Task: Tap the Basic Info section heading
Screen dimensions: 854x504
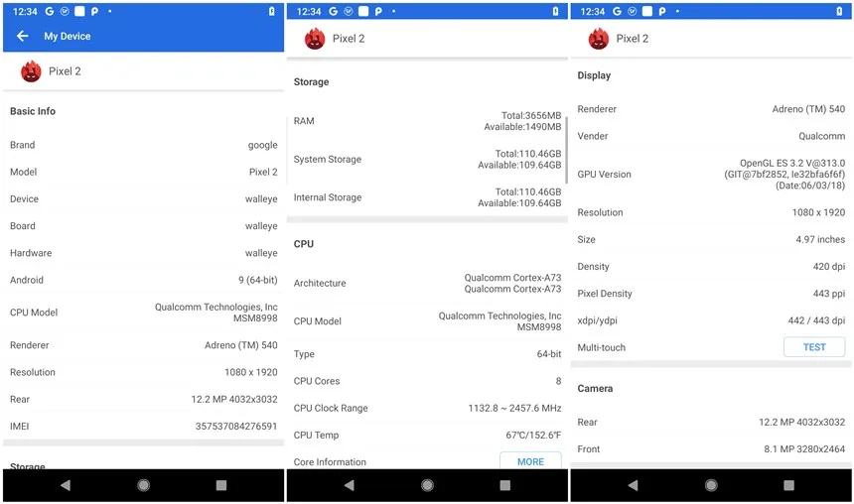Action: pos(33,111)
